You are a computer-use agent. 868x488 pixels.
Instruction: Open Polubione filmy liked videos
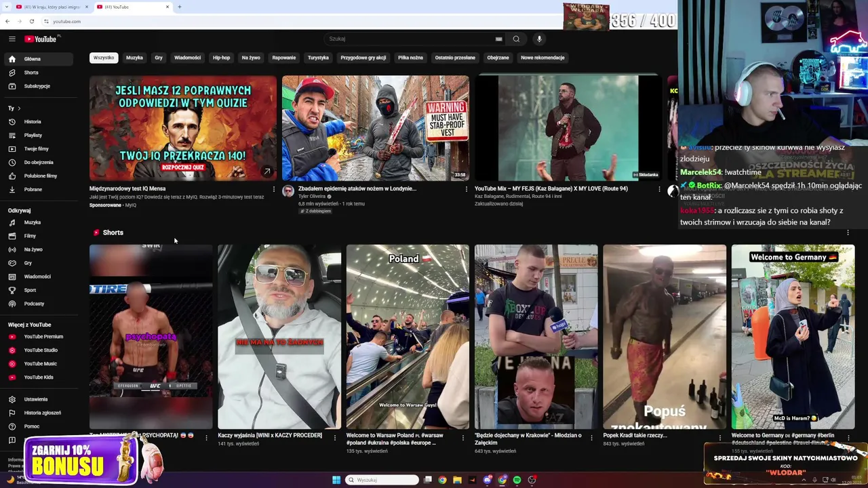pos(38,176)
